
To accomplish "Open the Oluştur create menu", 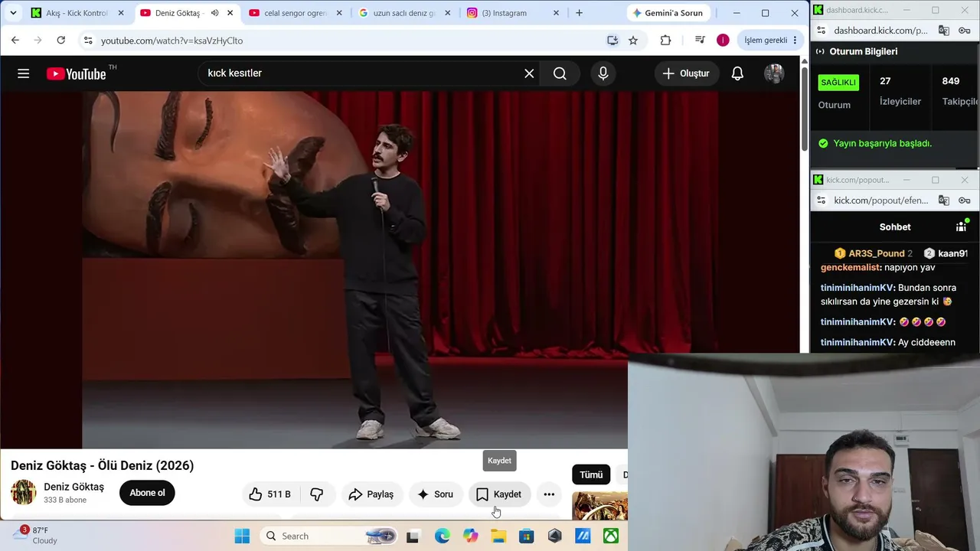I will pos(686,73).
